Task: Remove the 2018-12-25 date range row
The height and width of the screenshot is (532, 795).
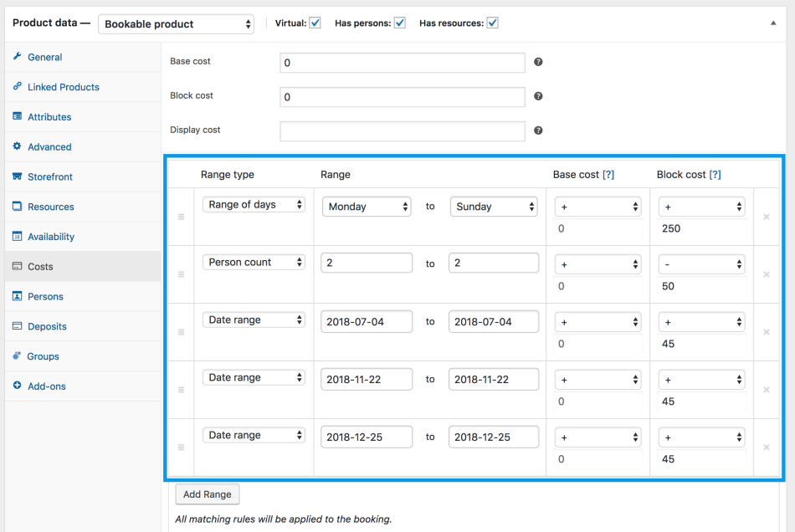Action: point(766,448)
